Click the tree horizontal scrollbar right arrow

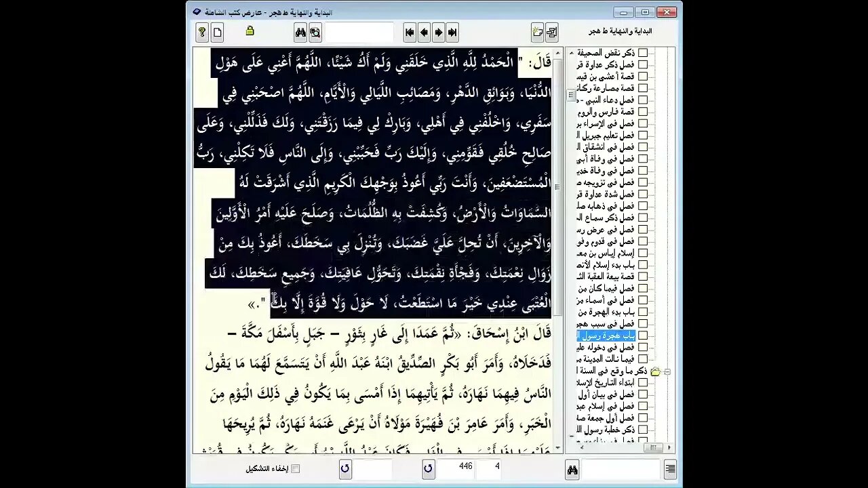point(669,447)
